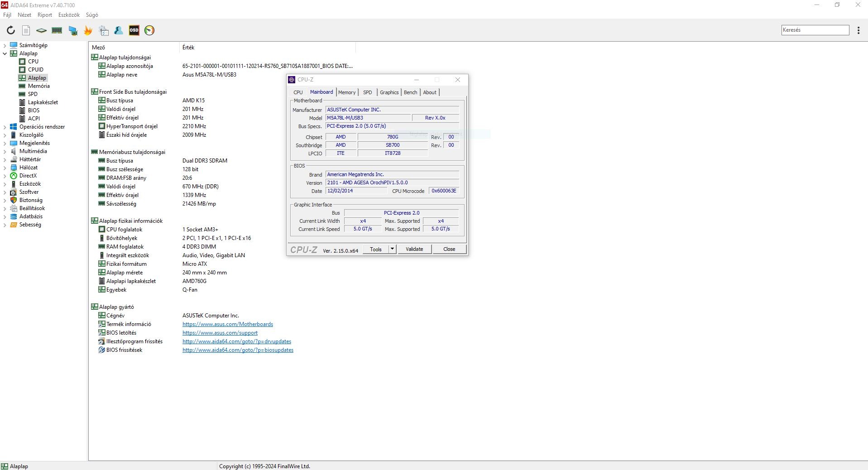Expand the Számítógép tree node
The image size is (868, 470).
(x=5, y=45)
